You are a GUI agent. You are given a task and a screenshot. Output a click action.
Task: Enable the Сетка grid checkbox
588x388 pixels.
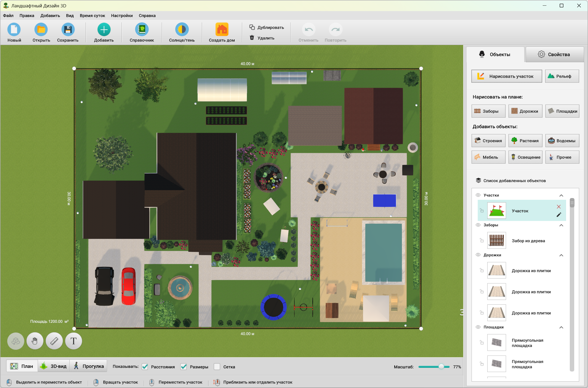217,367
